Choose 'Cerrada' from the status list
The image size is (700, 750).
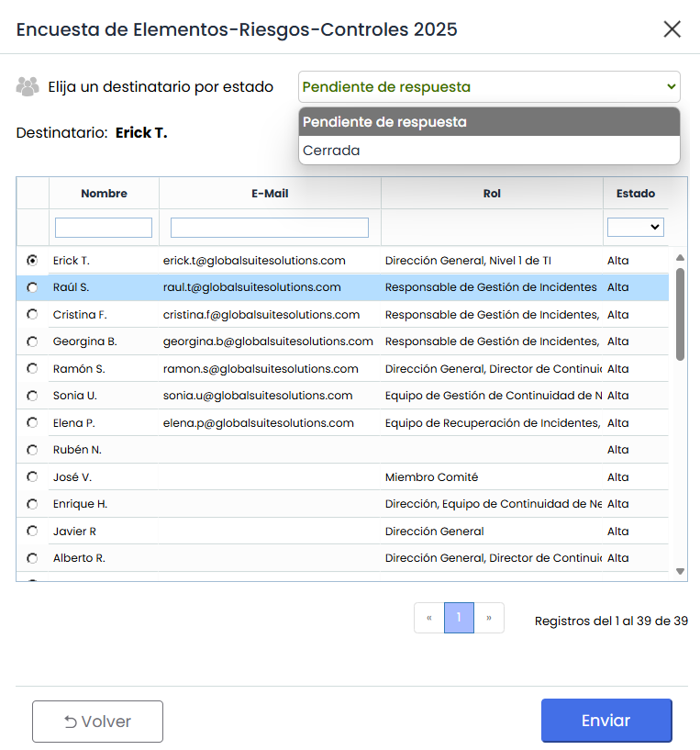coord(489,151)
